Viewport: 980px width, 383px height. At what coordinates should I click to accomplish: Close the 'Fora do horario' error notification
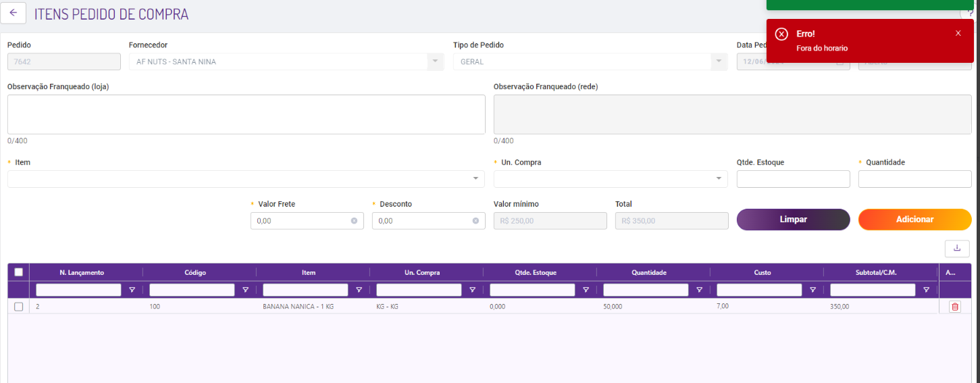pos(958,33)
